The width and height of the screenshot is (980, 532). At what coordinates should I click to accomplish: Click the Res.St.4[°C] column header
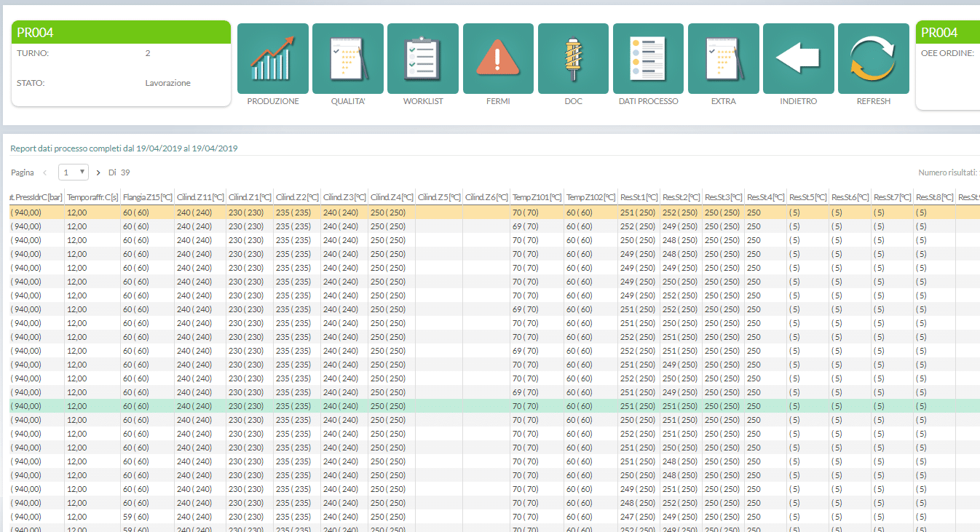point(766,197)
